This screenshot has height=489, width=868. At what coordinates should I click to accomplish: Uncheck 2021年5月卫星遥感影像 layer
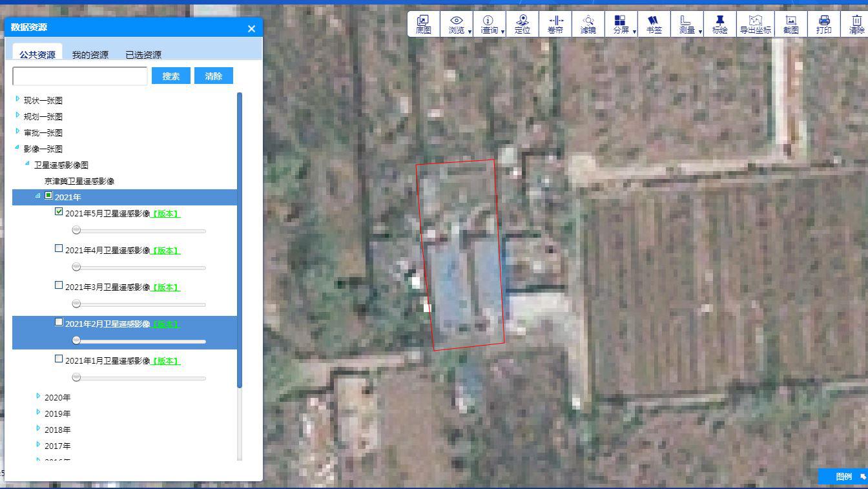[59, 211]
